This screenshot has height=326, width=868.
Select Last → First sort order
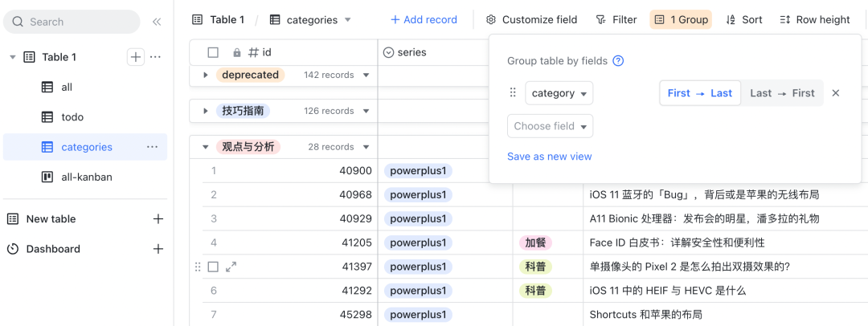pos(781,93)
